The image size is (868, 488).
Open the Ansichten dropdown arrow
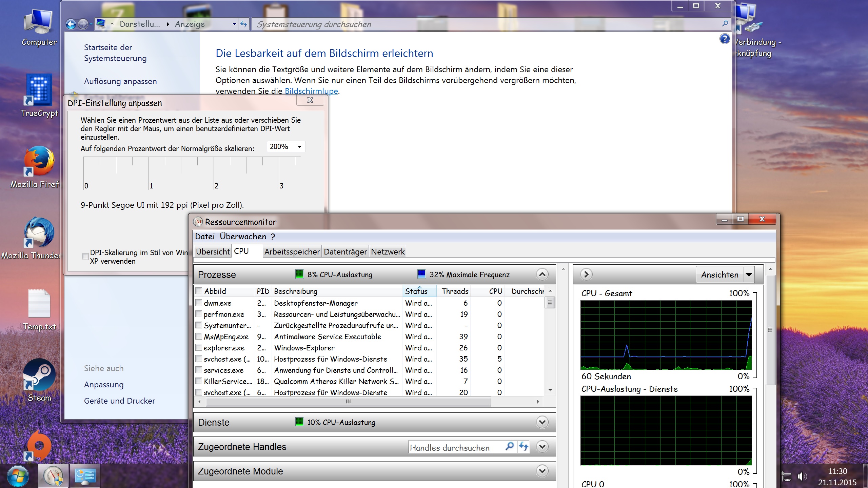coord(749,274)
